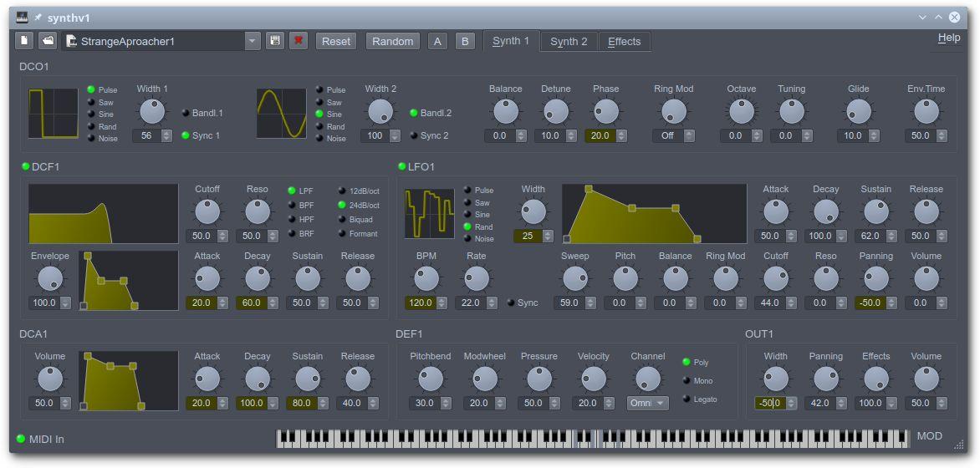
Task: Click the A comparison button
Action: [437, 41]
